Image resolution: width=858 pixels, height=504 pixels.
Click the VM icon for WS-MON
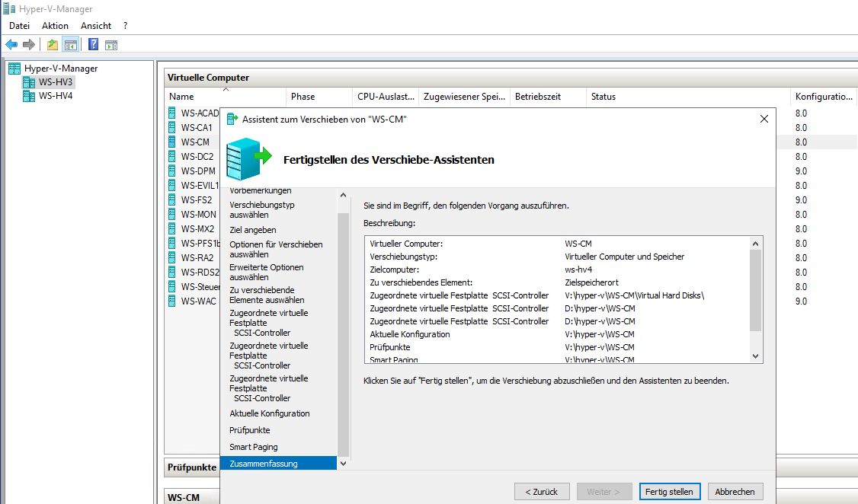click(171, 214)
